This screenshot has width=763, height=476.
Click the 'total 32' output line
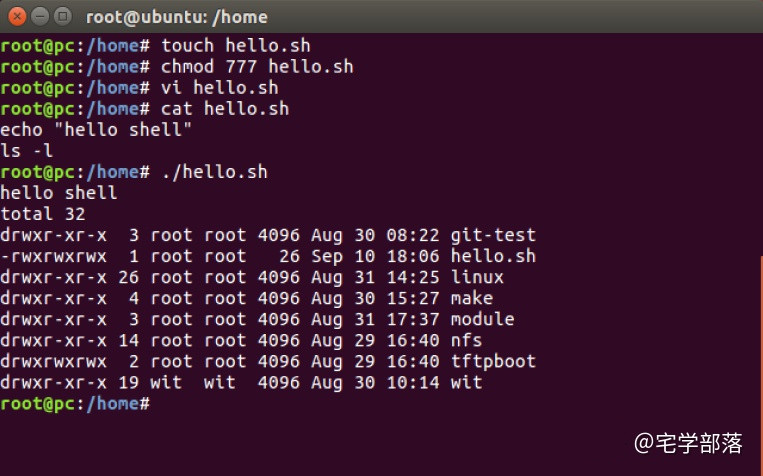pos(43,214)
